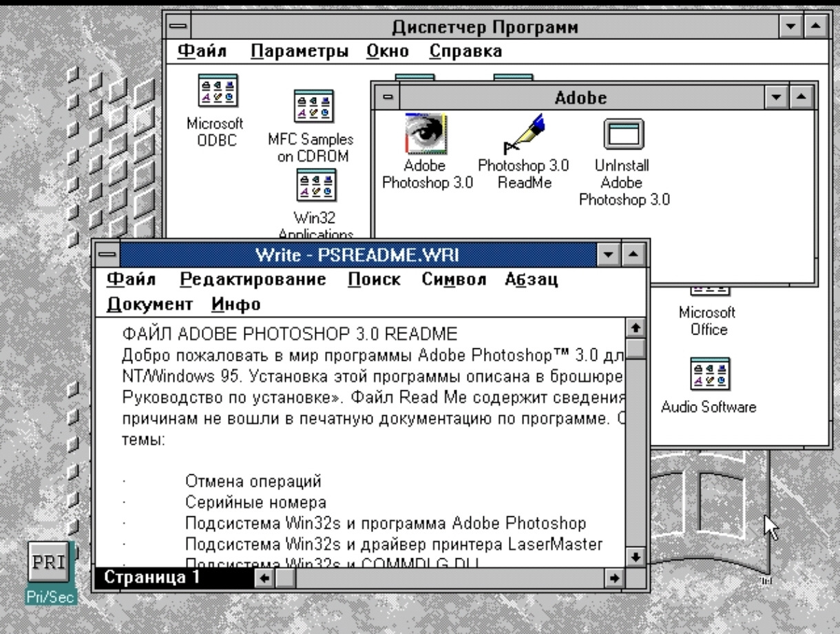
Task: Open the Абзац menu in Write
Action: point(531,279)
